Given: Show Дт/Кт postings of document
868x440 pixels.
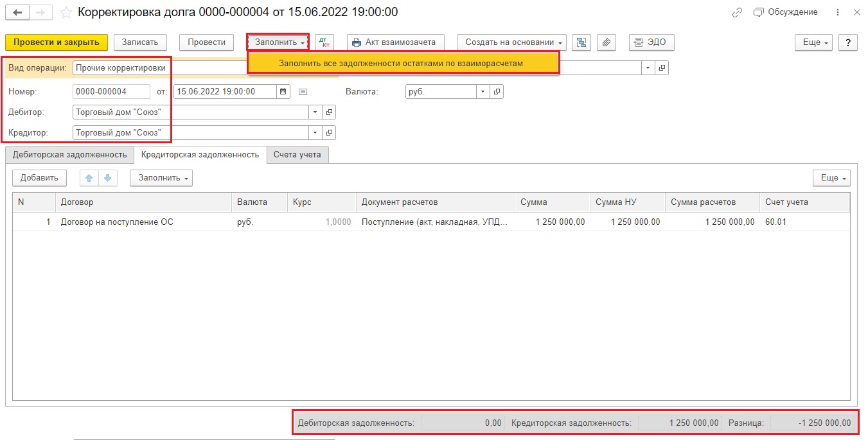Looking at the screenshot, I should click(x=324, y=42).
